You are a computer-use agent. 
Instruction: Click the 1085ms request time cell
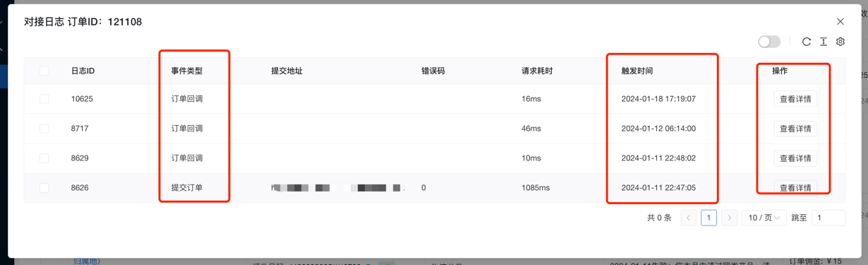point(536,188)
